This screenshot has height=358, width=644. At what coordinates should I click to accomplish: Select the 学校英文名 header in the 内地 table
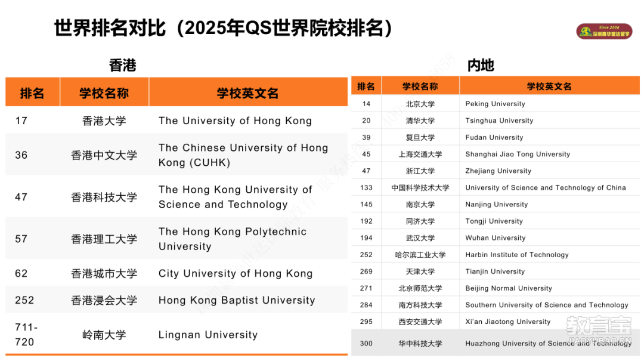tap(549, 87)
